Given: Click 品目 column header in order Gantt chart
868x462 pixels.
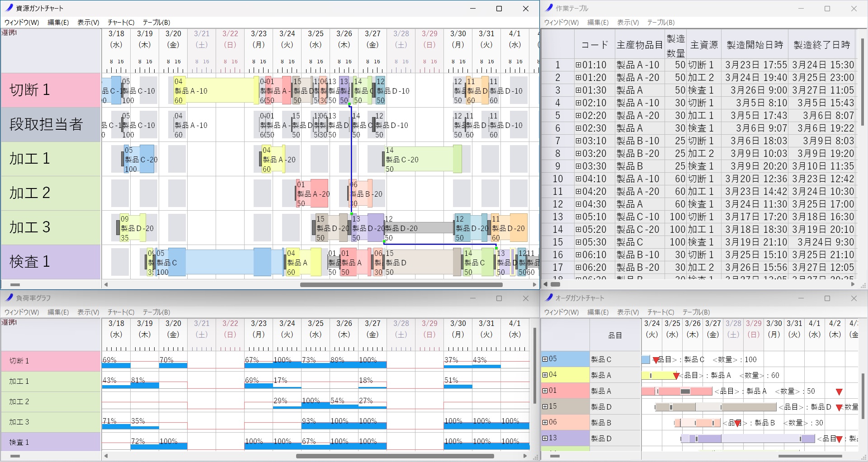Looking at the screenshot, I should click(x=615, y=335).
